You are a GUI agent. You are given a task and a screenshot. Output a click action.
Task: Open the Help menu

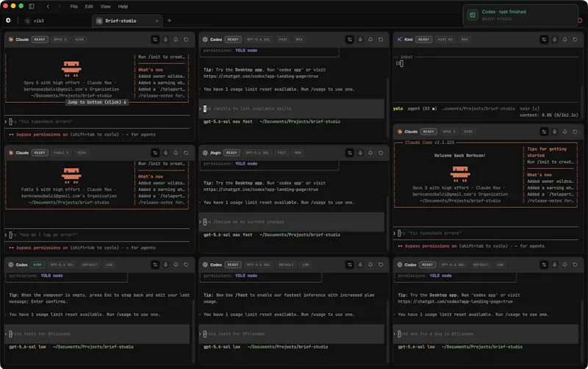123,7
